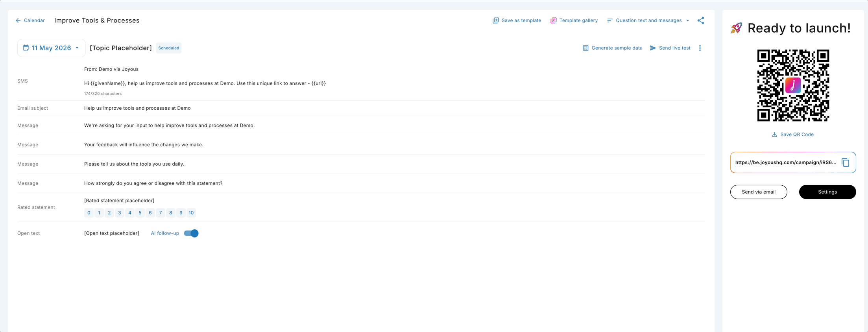Open the three-dot more options menu
This screenshot has height=332, width=868.
point(700,48)
